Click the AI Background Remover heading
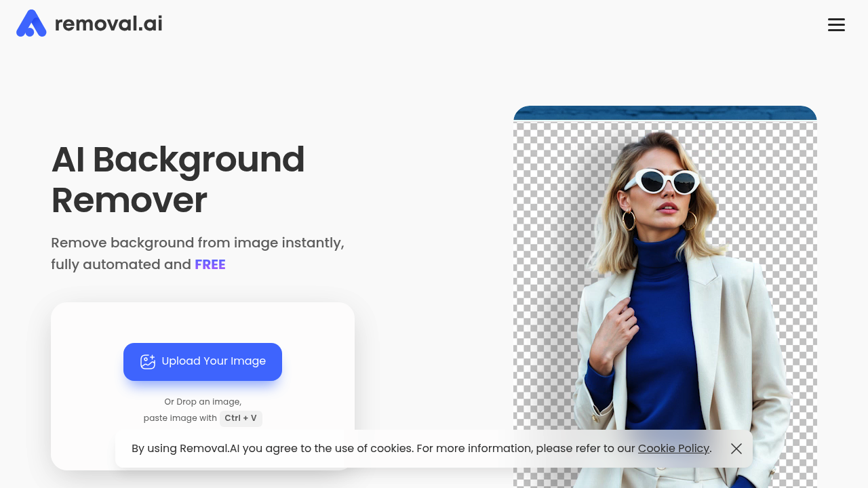Screen dimensions: 868x488 (x=178, y=180)
